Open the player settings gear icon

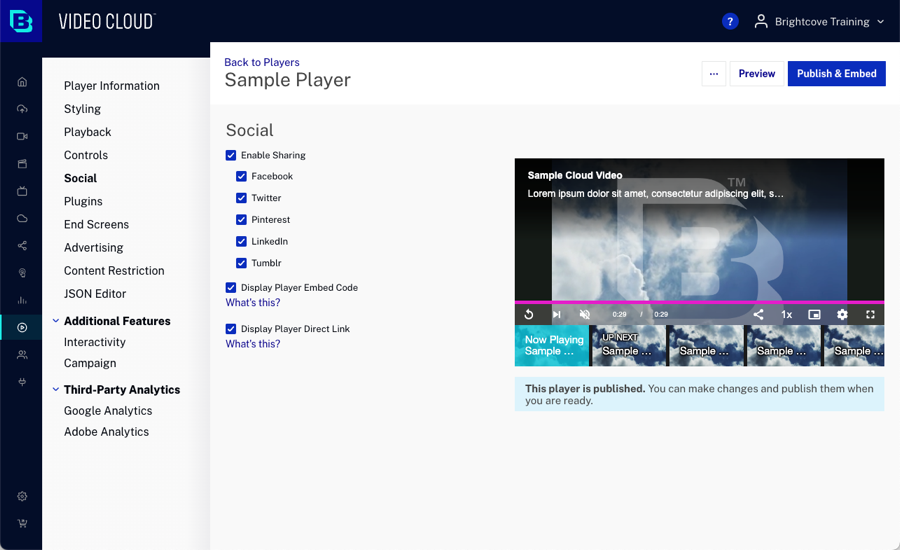coord(842,314)
